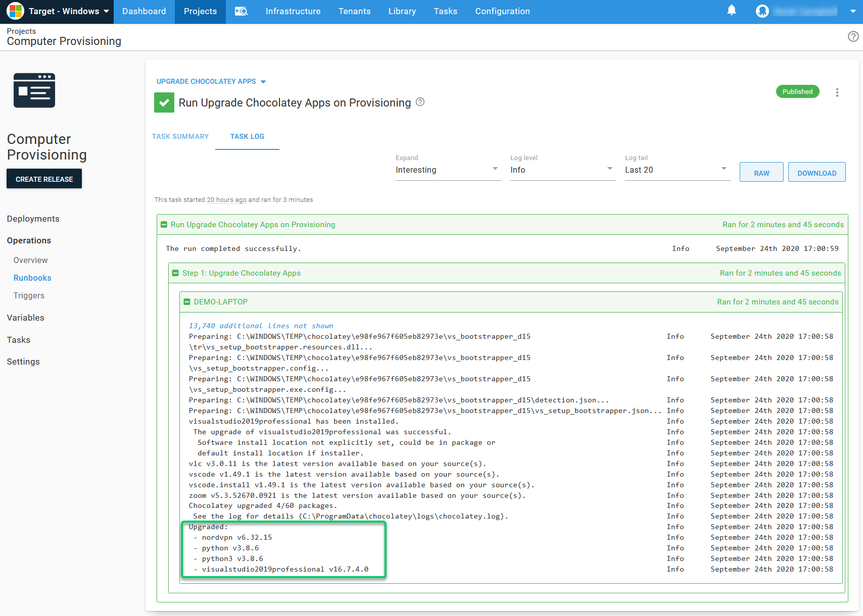This screenshot has width=863, height=616.
Task: Open the Log level dropdown
Action: [x=562, y=170]
